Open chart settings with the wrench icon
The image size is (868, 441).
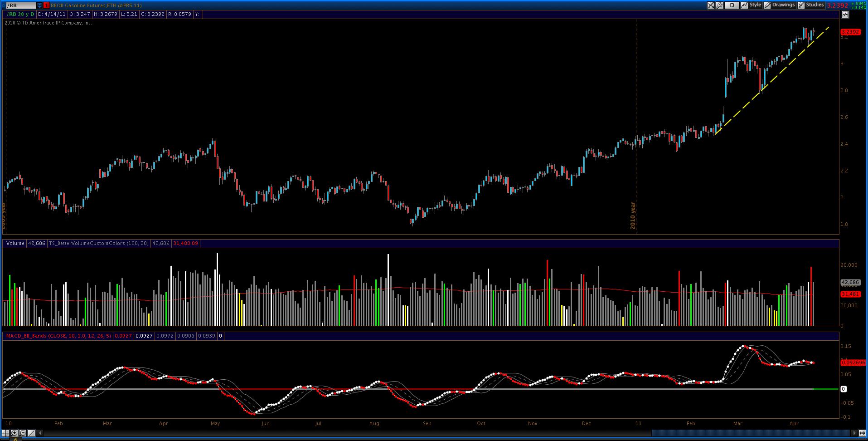click(x=719, y=5)
